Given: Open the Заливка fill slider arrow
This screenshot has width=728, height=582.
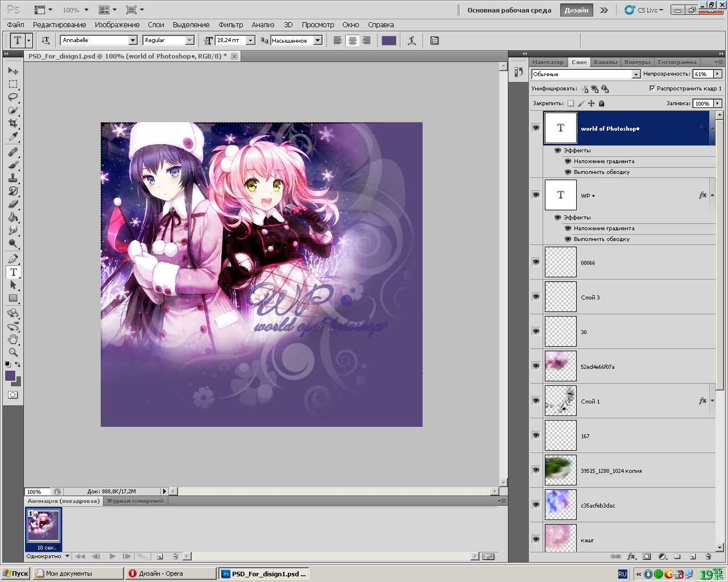Looking at the screenshot, I should pyautogui.click(x=718, y=103).
